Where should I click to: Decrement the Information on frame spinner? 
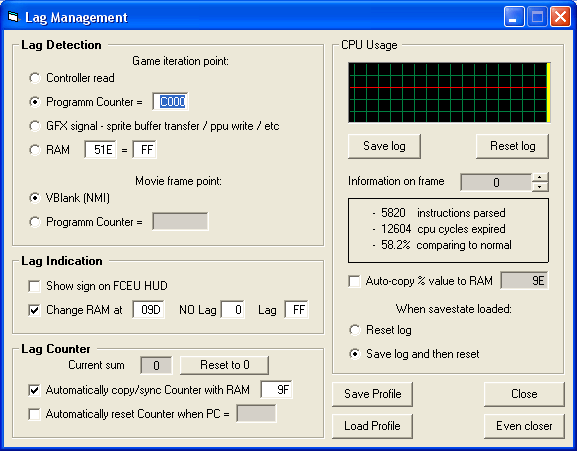click(540, 187)
